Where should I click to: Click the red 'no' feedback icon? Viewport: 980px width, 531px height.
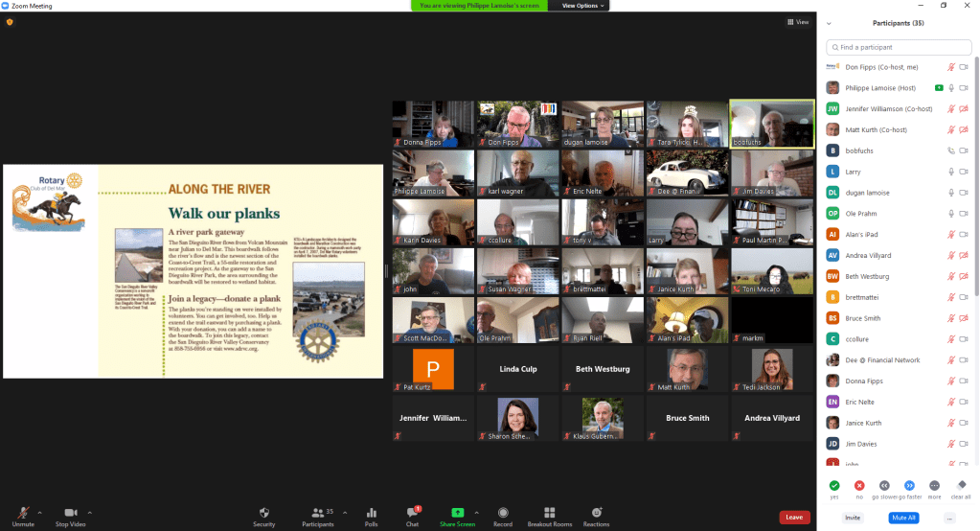[x=859, y=486]
